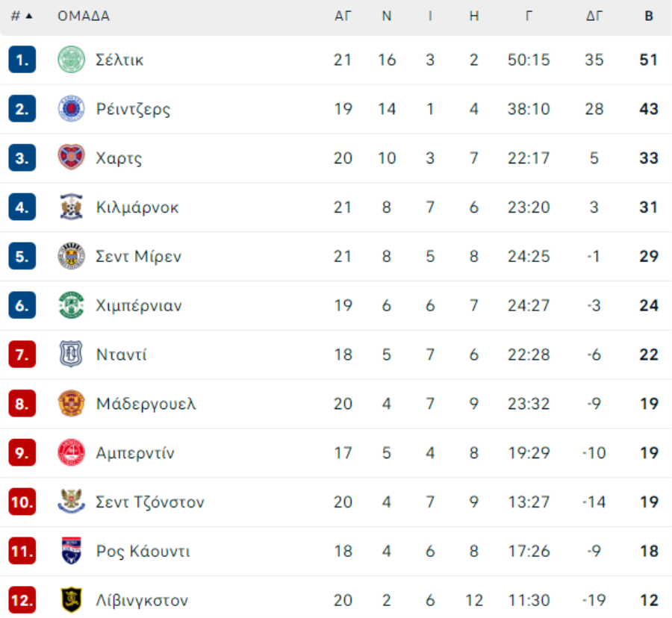The height and width of the screenshot is (618, 672).
Task: Click the Motherwell club crest
Action: click(x=71, y=404)
